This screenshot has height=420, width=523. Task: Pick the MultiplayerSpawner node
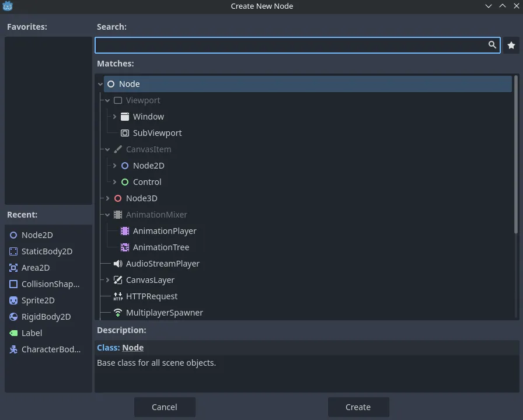[x=164, y=312]
